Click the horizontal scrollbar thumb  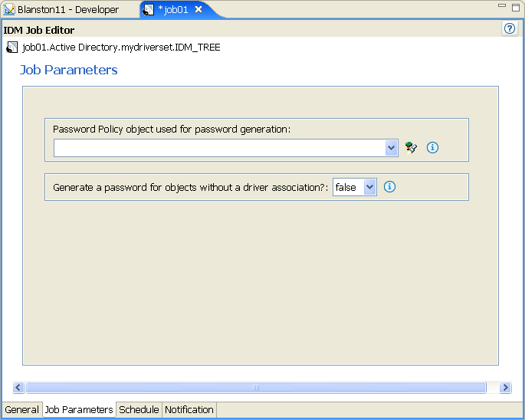(x=256, y=388)
